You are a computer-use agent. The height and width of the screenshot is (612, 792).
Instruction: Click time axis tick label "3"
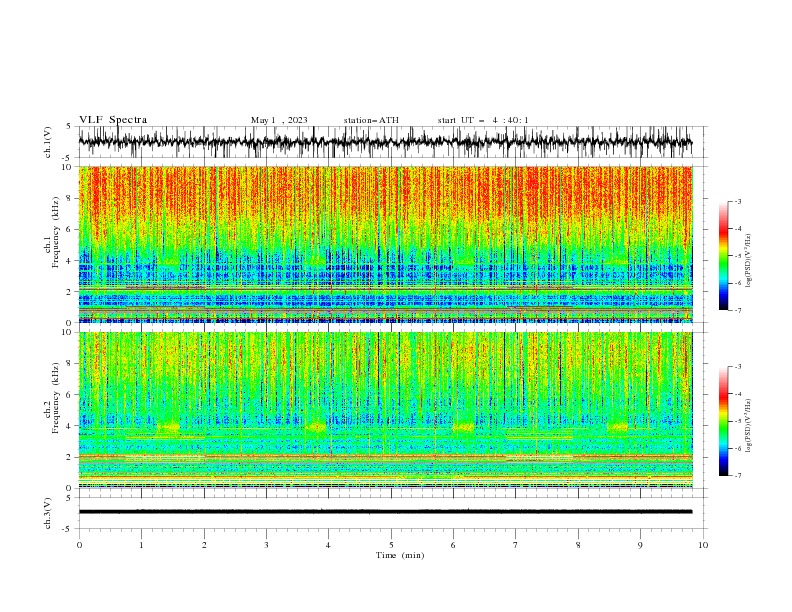(266, 545)
